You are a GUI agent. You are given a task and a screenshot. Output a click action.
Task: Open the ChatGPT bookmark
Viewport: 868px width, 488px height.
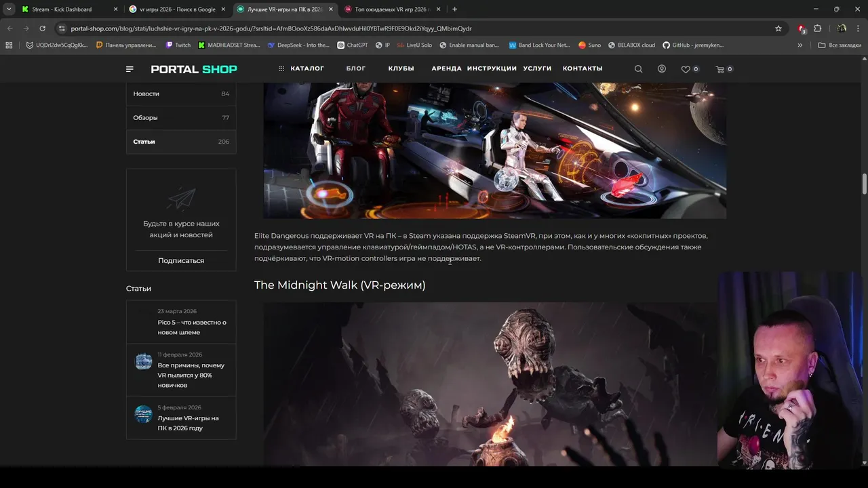pos(353,45)
